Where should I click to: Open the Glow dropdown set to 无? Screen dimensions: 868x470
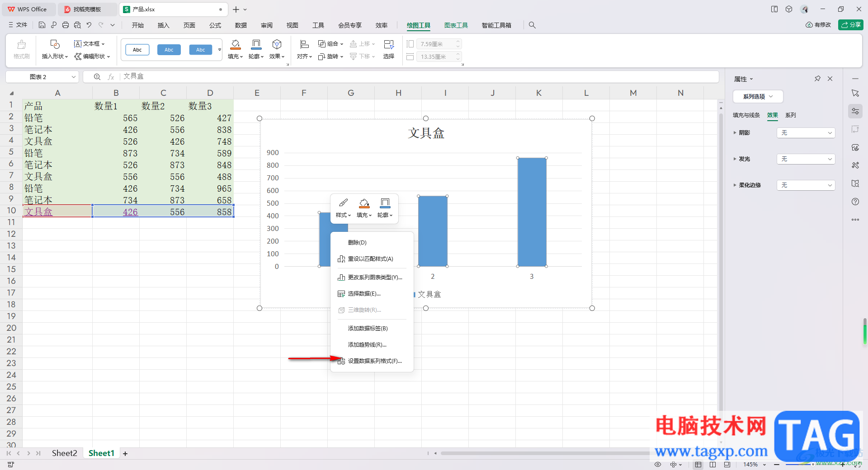click(806, 159)
